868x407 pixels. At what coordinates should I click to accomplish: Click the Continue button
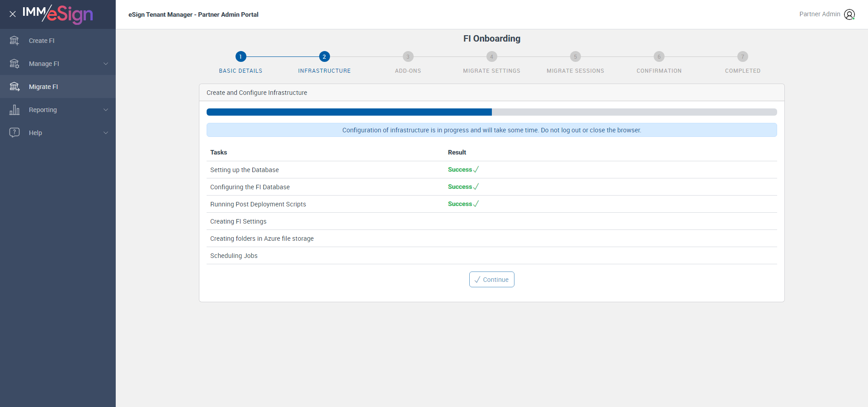[492, 280]
